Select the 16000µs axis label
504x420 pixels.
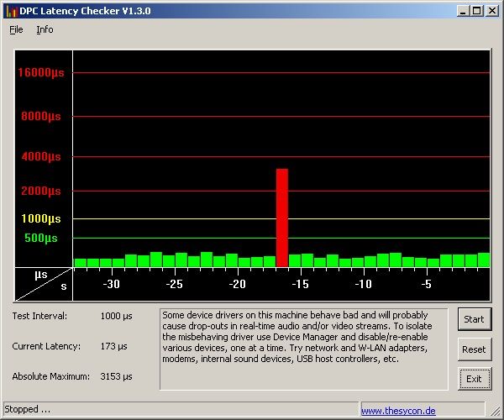41,72
